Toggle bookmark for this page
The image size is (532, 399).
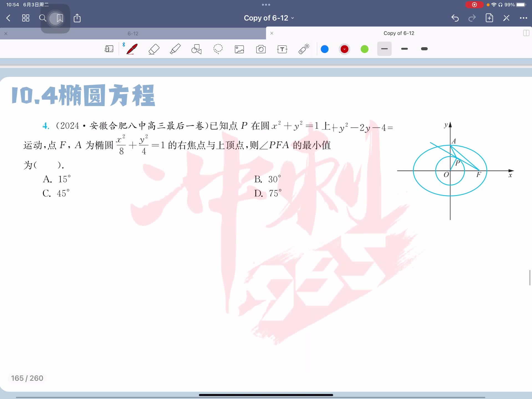pyautogui.click(x=60, y=18)
